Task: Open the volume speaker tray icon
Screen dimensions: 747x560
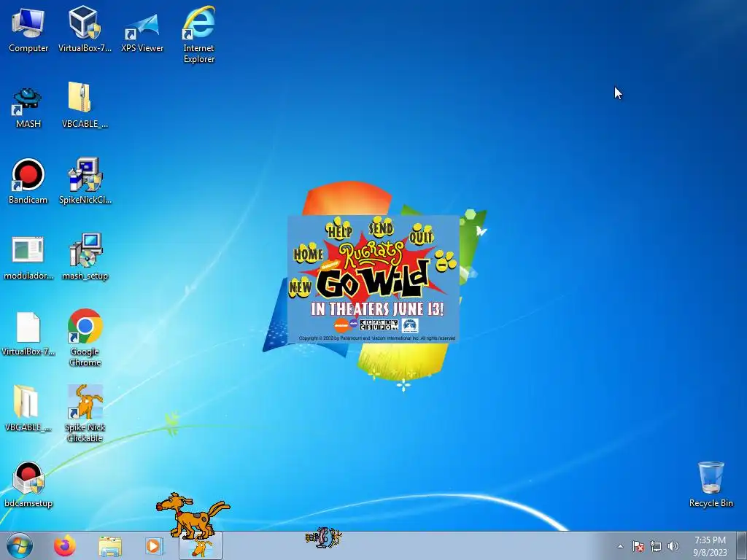Action: 673,546
